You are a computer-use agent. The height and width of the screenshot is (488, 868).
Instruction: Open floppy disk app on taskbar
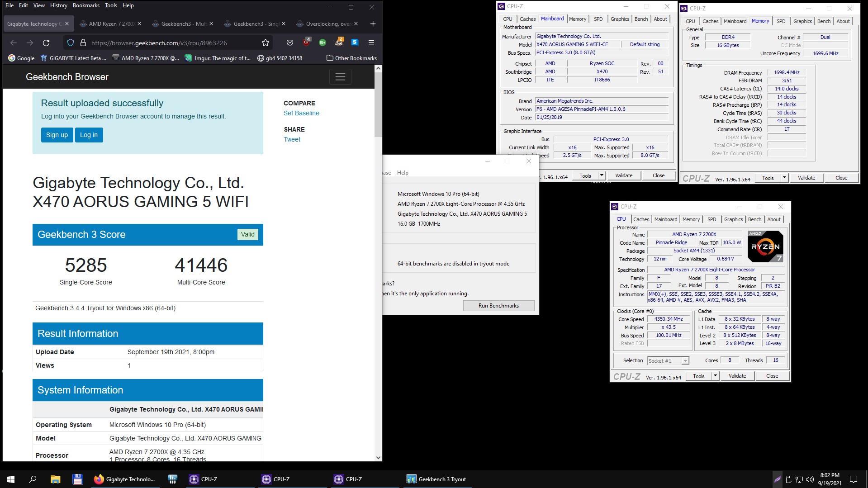[x=77, y=479]
